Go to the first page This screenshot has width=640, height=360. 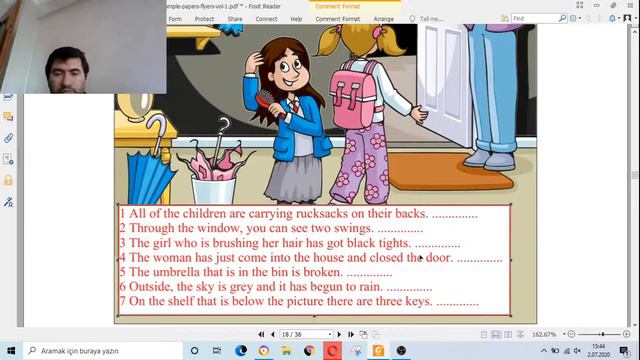tap(261, 334)
